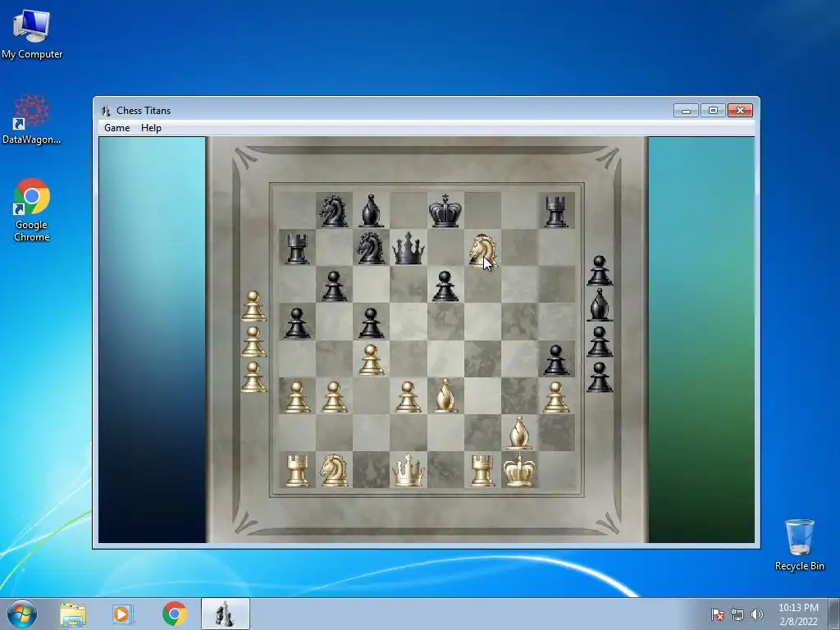Select the white pawn on c4
This screenshot has height=630, width=840.
click(372, 359)
